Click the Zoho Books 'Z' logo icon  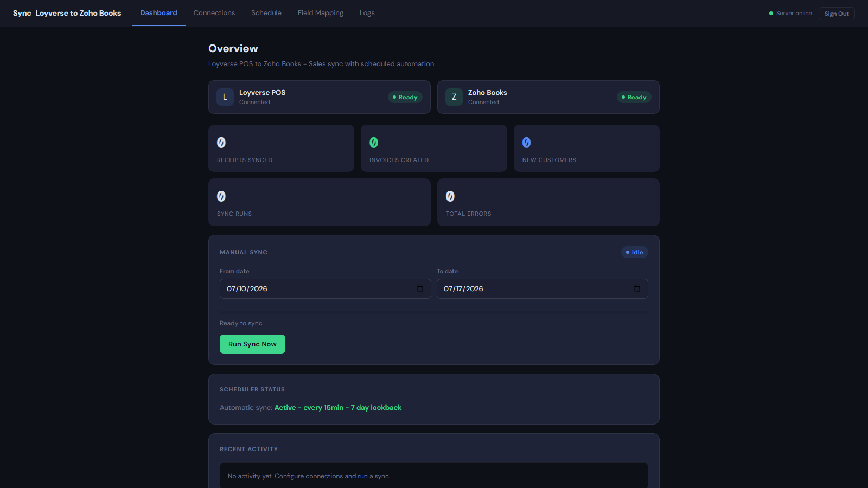(454, 97)
